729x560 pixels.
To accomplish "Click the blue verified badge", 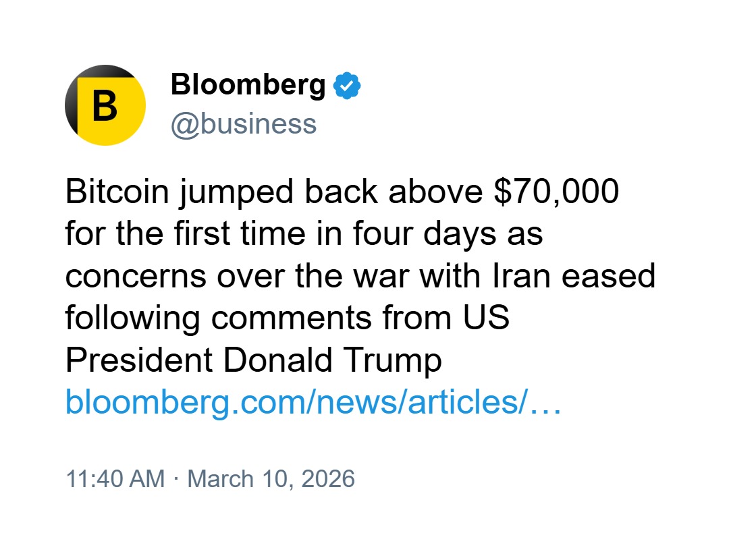I will (x=347, y=86).
